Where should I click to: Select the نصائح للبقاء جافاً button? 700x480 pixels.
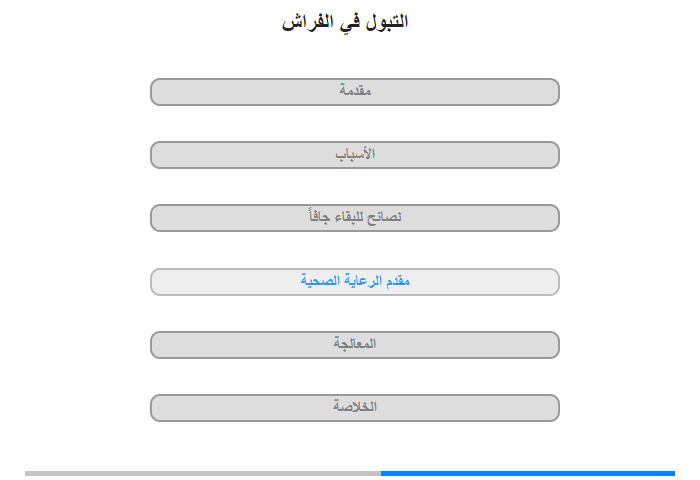(354, 218)
